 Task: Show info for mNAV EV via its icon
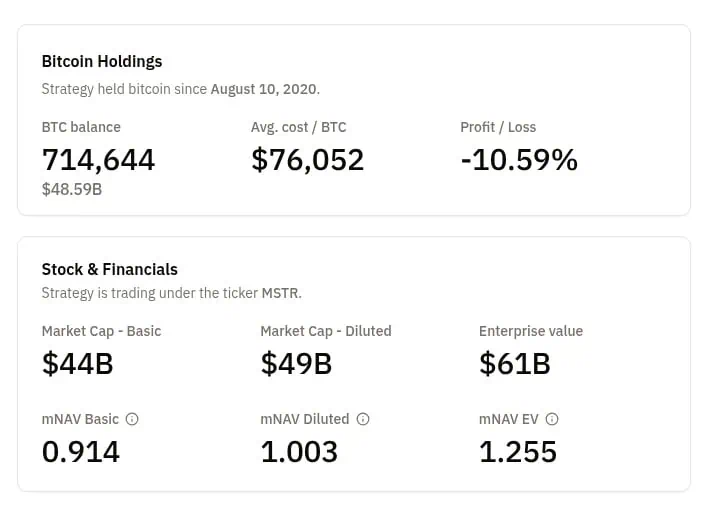[552, 420]
